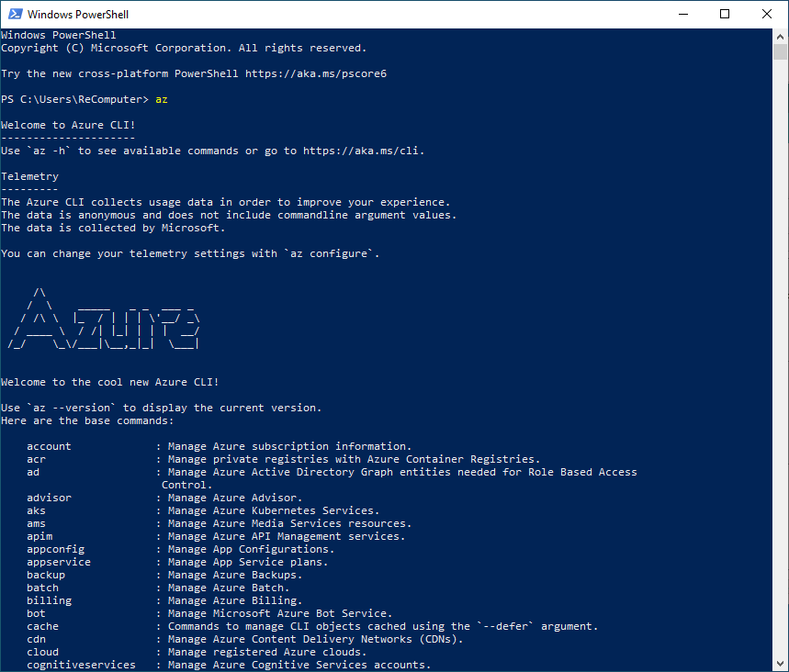
Task: Click 'Manage Azure Media Services resources.' description
Action: 290,523
